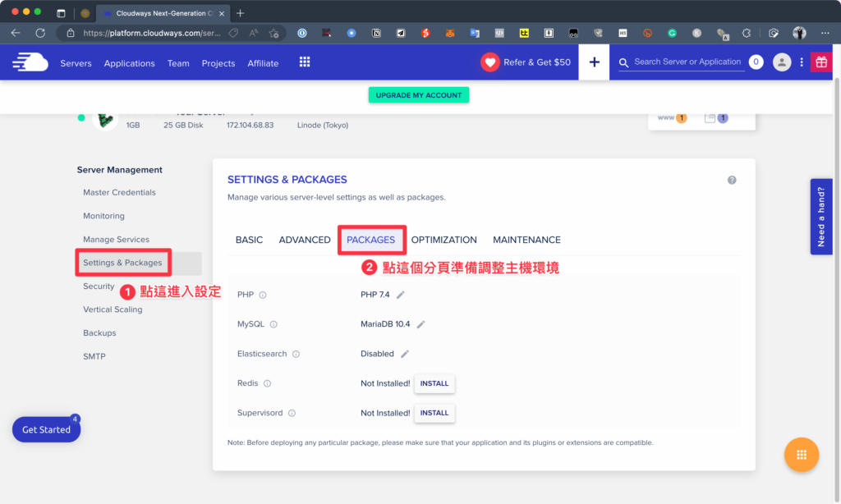841x504 pixels.
Task: Open Projects in top navigation
Action: tap(218, 63)
